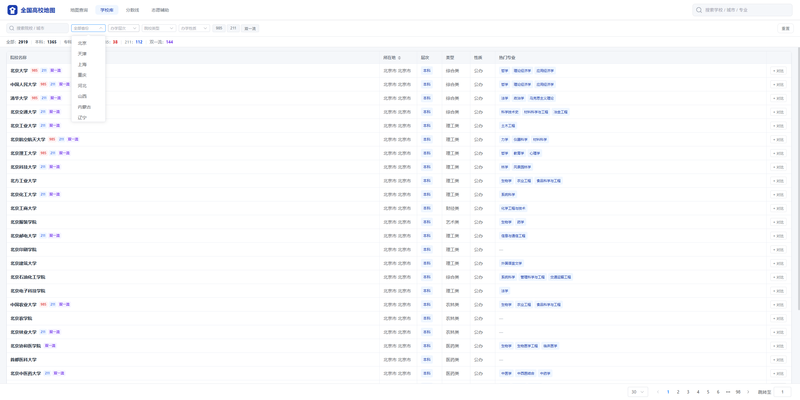Click the 土木工程 tag in 北京工业大学 row
Viewport: 800px width, 400px height.
coord(509,126)
